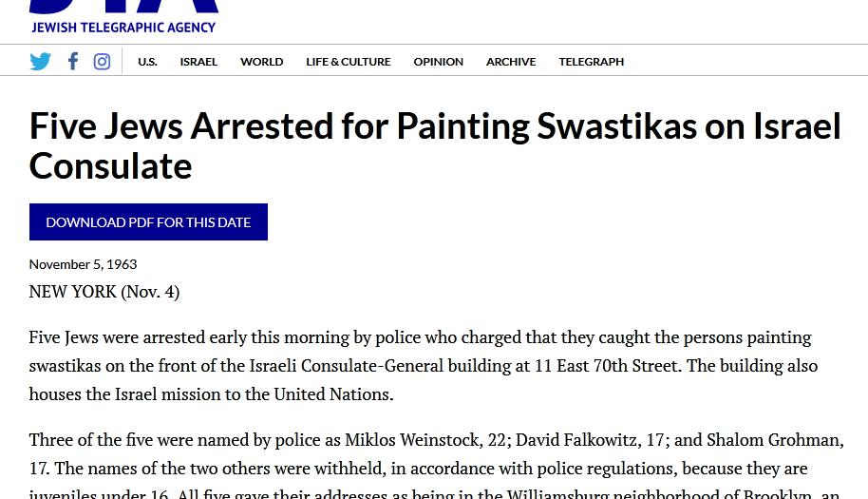Click the article headline about Israel Consulate

click(x=435, y=145)
